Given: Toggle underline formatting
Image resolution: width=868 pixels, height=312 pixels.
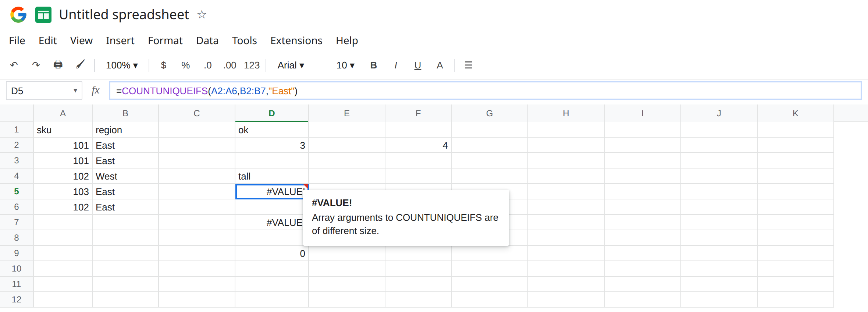Looking at the screenshot, I should [x=417, y=65].
